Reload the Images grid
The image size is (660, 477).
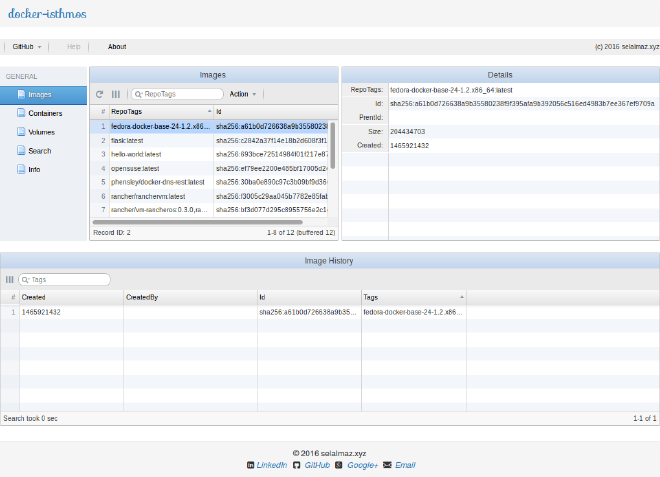pyautogui.click(x=100, y=94)
